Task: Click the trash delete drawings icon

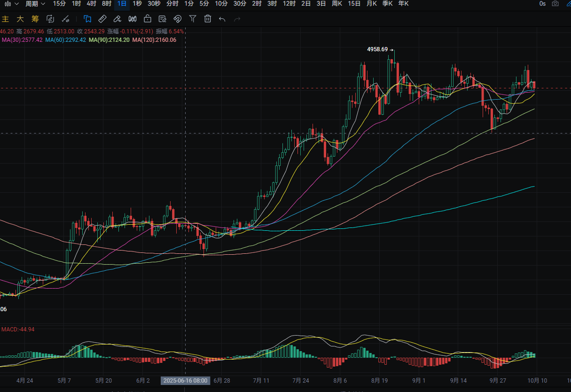Action: pyautogui.click(x=207, y=19)
